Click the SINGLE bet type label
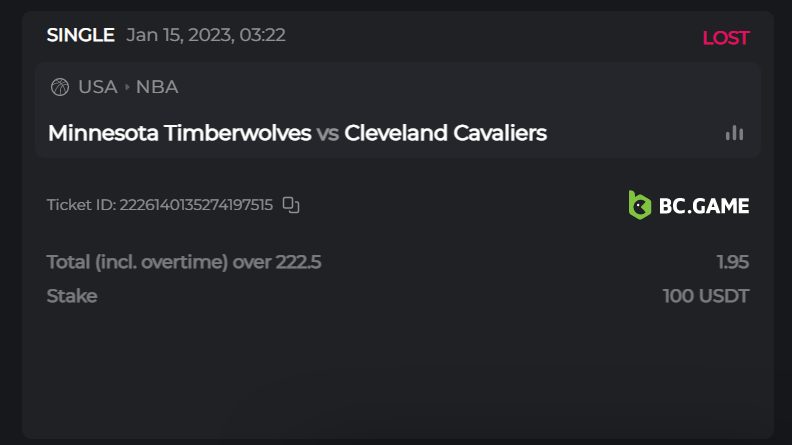 (80, 35)
